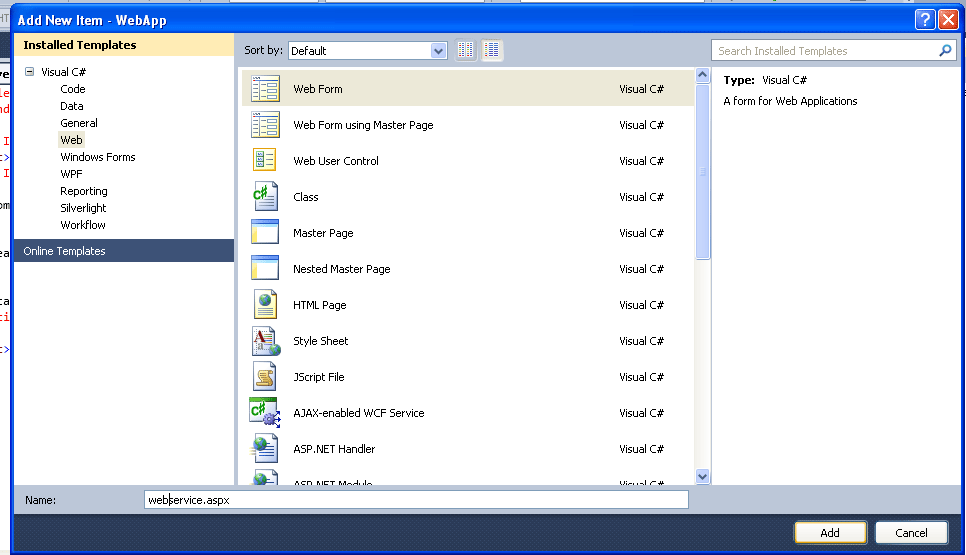The height and width of the screenshot is (555, 966).
Task: Open the dialog Help question mark button
Action: pyautogui.click(x=925, y=20)
